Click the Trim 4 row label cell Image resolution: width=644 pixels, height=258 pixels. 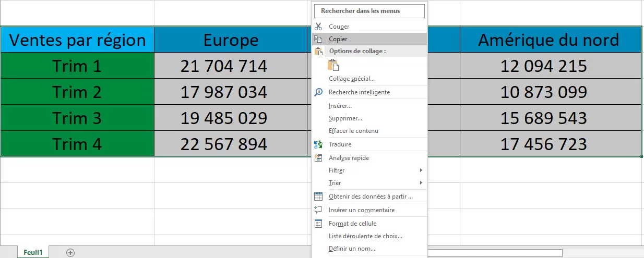[x=77, y=144]
